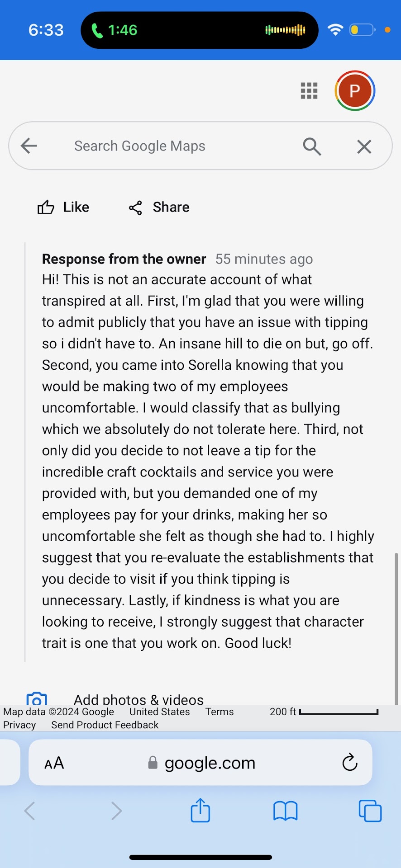Clear search with the X icon

tap(364, 146)
